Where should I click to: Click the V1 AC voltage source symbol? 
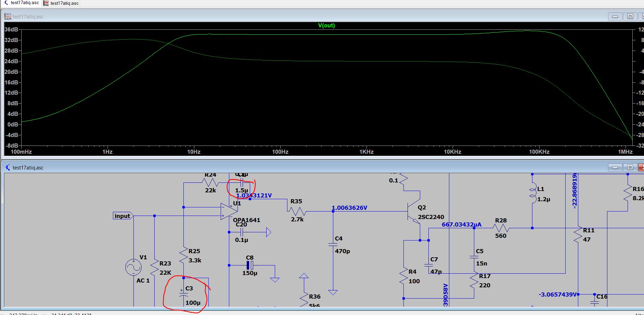[x=133, y=268]
